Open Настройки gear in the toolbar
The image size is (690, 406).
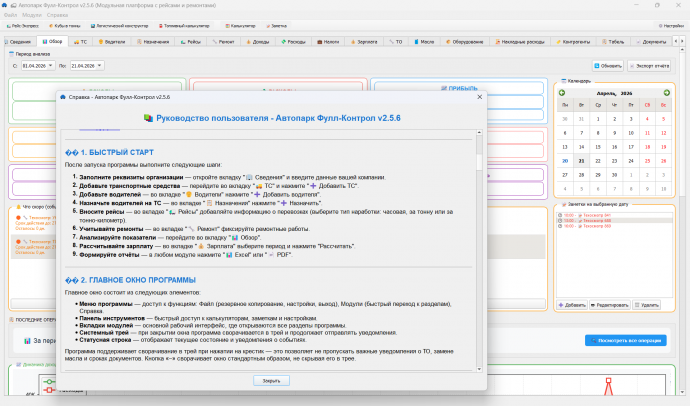(671, 26)
